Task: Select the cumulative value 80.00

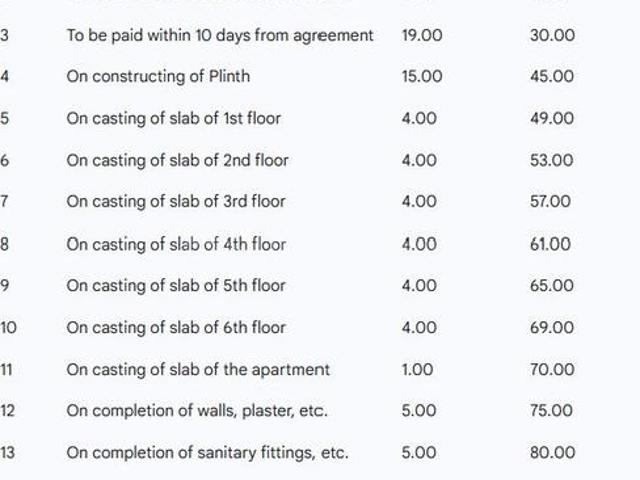Action: (552, 453)
